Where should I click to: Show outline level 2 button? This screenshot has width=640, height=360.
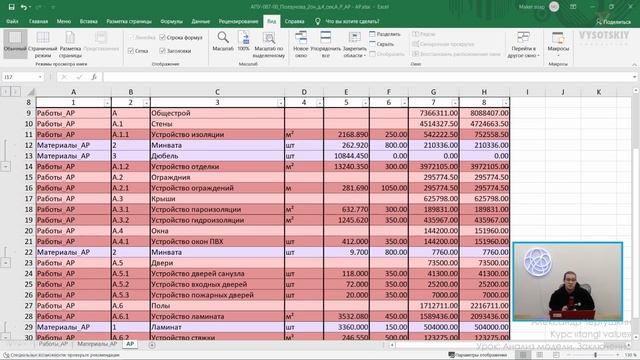tap(15, 92)
